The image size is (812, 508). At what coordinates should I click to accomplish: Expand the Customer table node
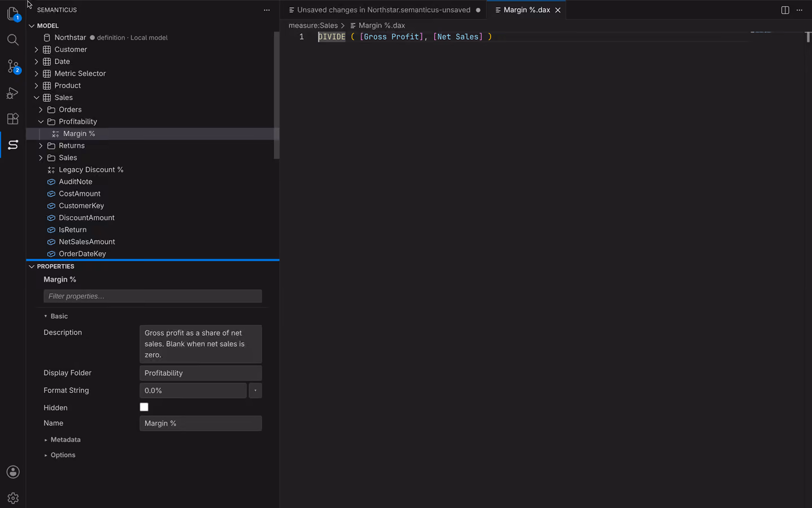click(x=37, y=50)
